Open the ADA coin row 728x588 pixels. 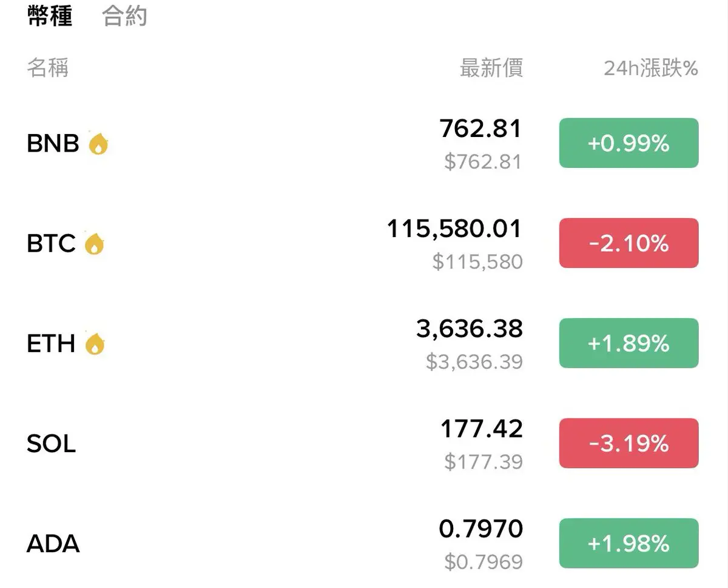364,544
